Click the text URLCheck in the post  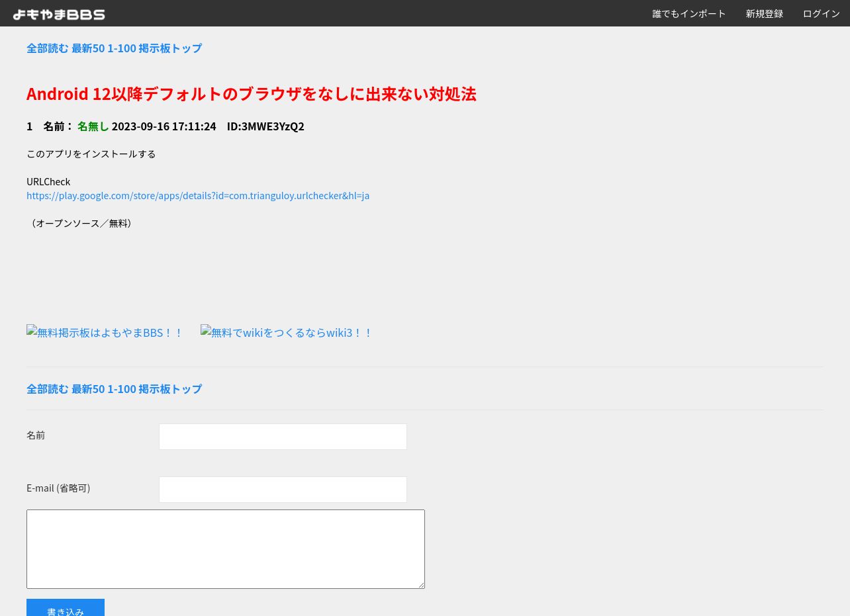click(48, 181)
